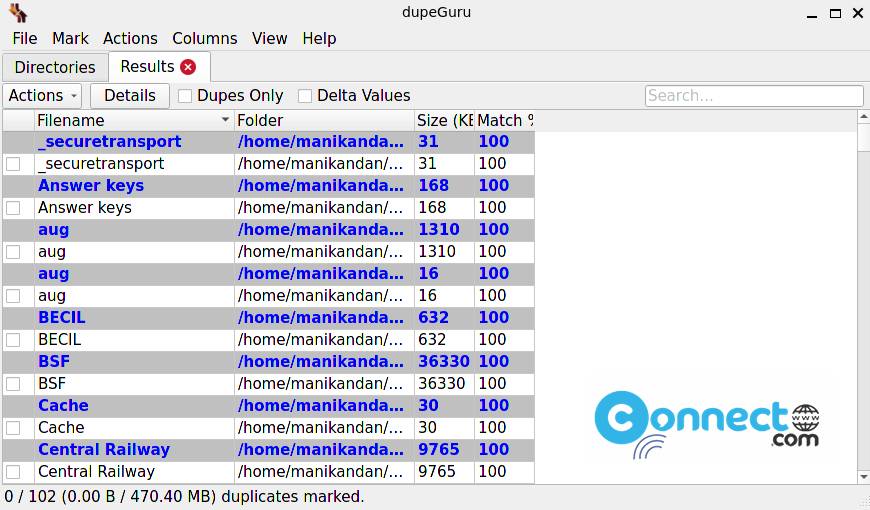Screen dimensions: 870x510
Task: Click the dupeGuru app icon in title bar
Action: [x=18, y=12]
